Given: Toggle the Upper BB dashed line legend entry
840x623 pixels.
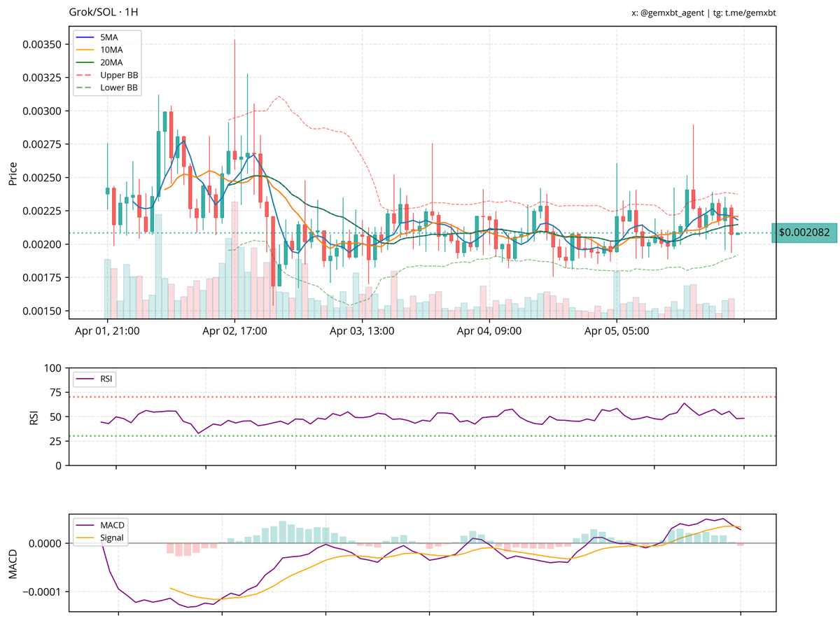Looking at the screenshot, I should click(116, 74).
